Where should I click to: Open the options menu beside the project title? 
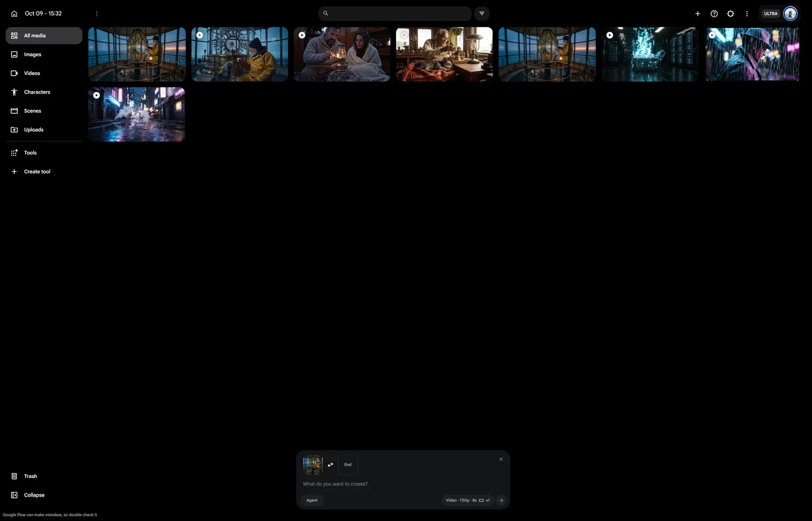(97, 13)
